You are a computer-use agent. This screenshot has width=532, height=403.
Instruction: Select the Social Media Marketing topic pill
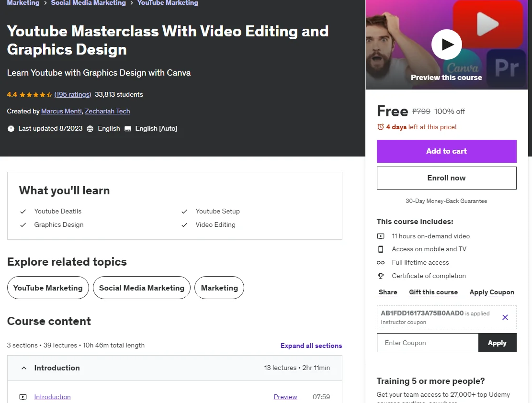(x=141, y=288)
